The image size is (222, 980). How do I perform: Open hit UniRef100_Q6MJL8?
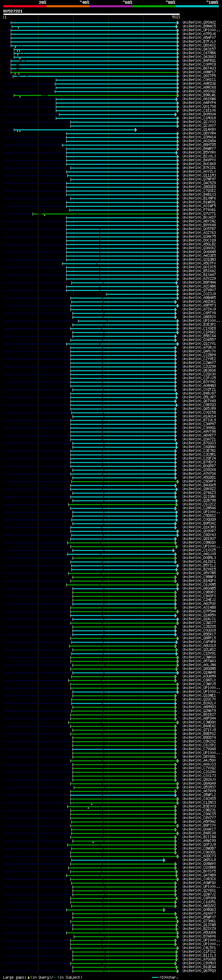pos(199,860)
